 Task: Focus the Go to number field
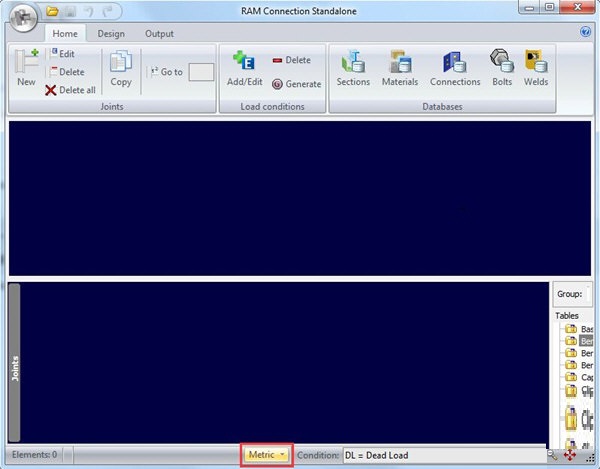click(201, 72)
